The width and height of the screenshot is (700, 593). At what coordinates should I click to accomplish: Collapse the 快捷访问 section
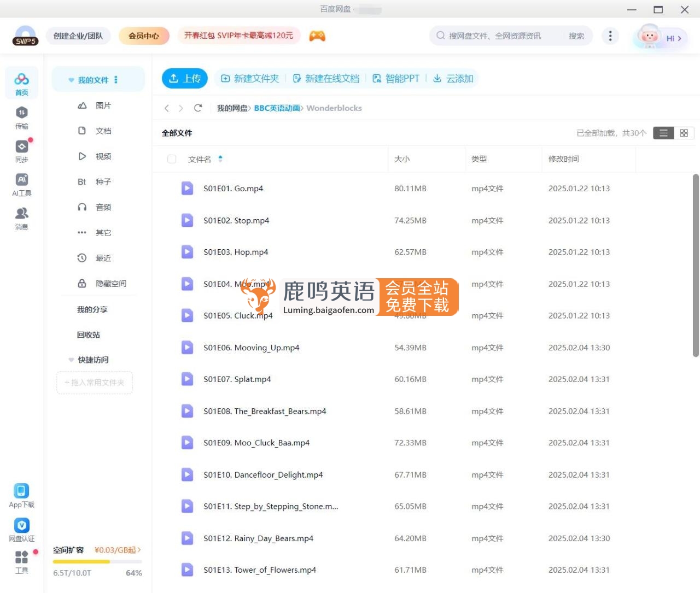pyautogui.click(x=71, y=360)
